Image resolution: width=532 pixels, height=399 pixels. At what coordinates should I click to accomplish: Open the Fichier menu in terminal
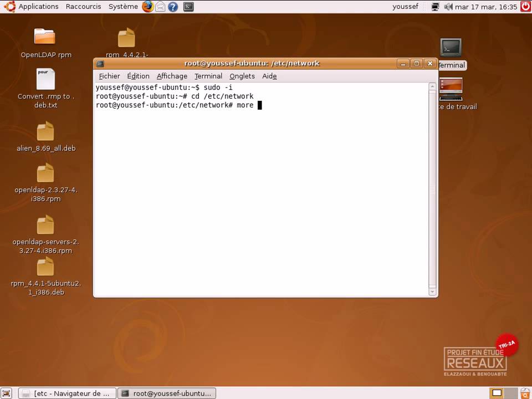click(109, 76)
